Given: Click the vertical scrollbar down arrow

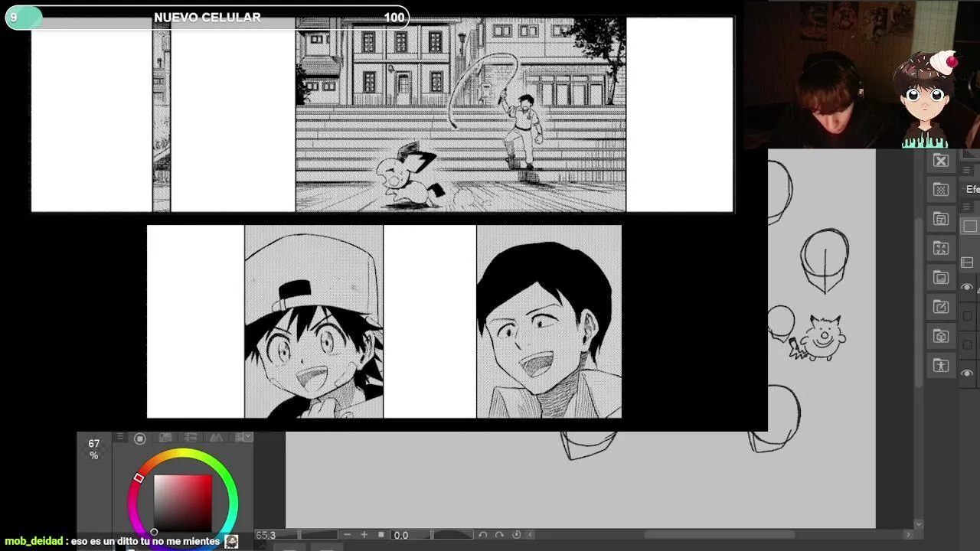Looking at the screenshot, I should tap(919, 524).
